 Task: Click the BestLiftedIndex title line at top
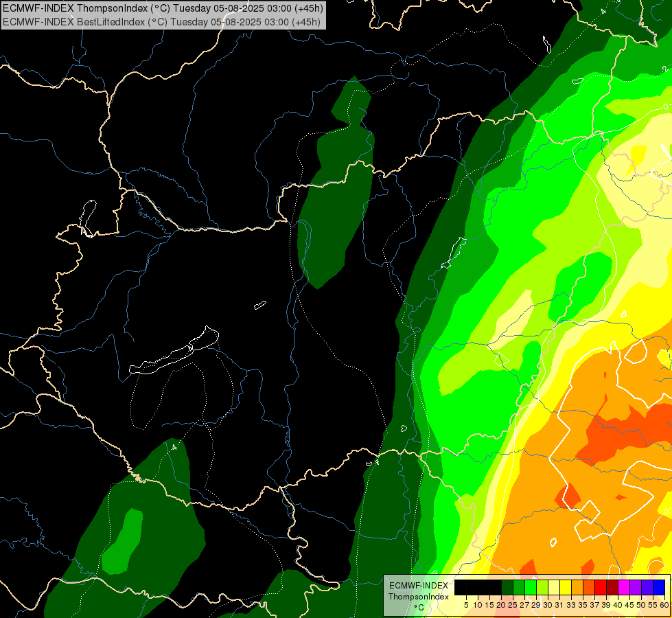[161, 22]
